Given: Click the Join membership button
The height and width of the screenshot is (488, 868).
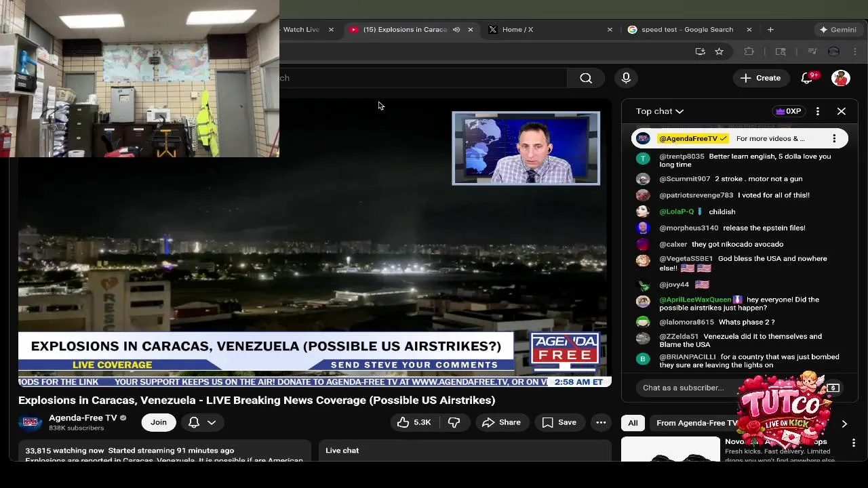Looking at the screenshot, I should 159,422.
